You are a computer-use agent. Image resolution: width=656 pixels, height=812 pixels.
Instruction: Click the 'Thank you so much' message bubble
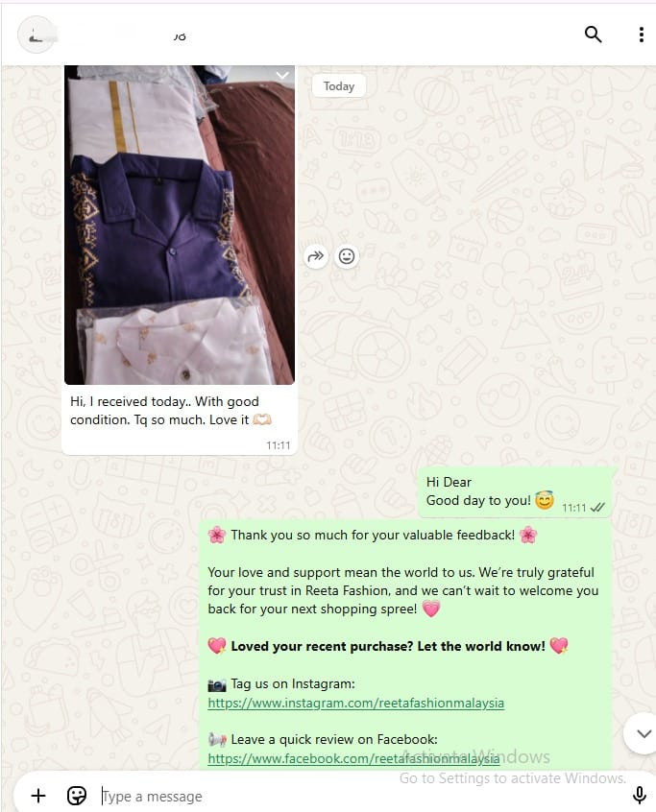(405, 645)
